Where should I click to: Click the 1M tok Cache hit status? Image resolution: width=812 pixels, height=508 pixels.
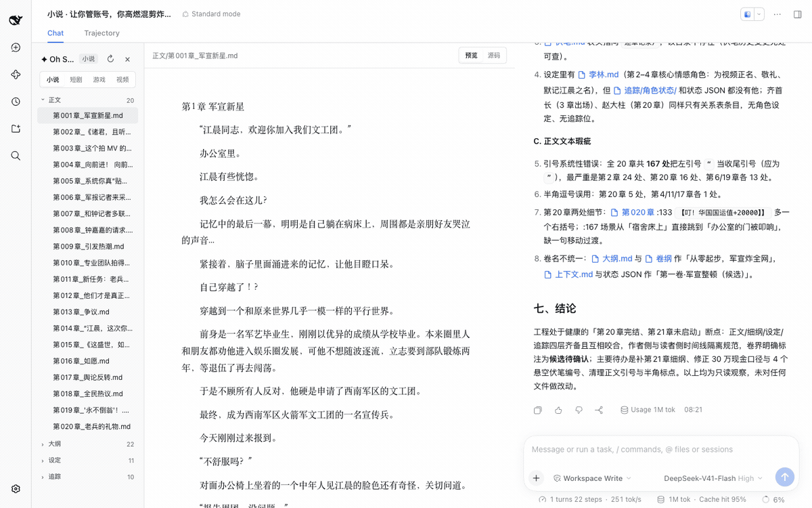coord(702,499)
